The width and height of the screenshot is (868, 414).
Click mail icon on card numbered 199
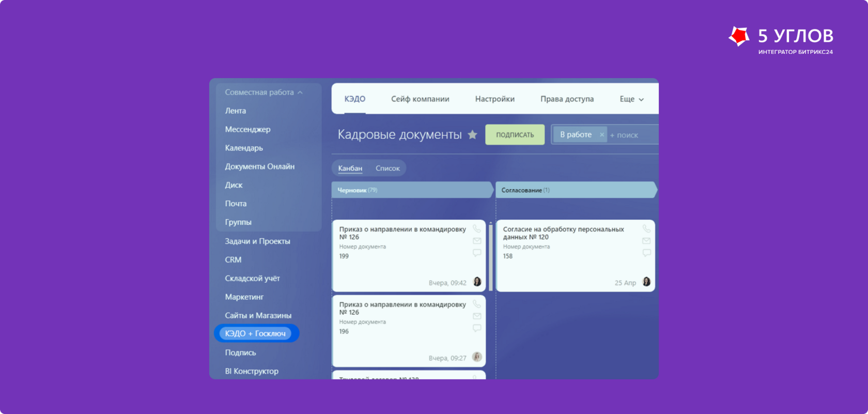click(477, 241)
